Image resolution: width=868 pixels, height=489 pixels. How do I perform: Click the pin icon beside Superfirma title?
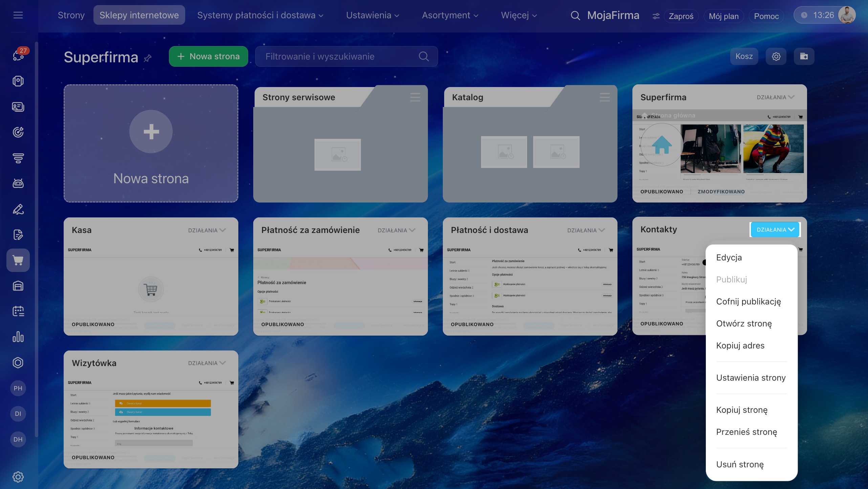[148, 58]
